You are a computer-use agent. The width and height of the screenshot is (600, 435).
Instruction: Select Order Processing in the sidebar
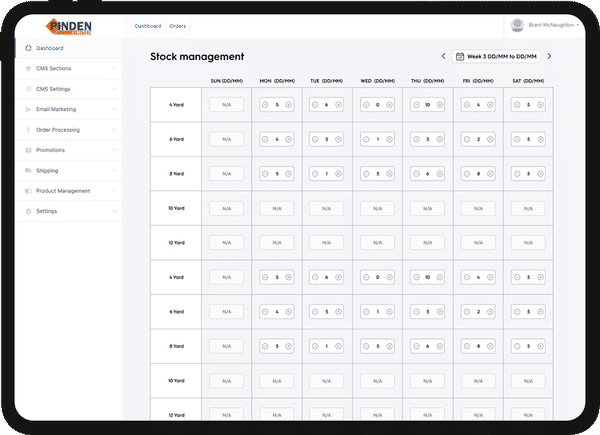pyautogui.click(x=68, y=130)
